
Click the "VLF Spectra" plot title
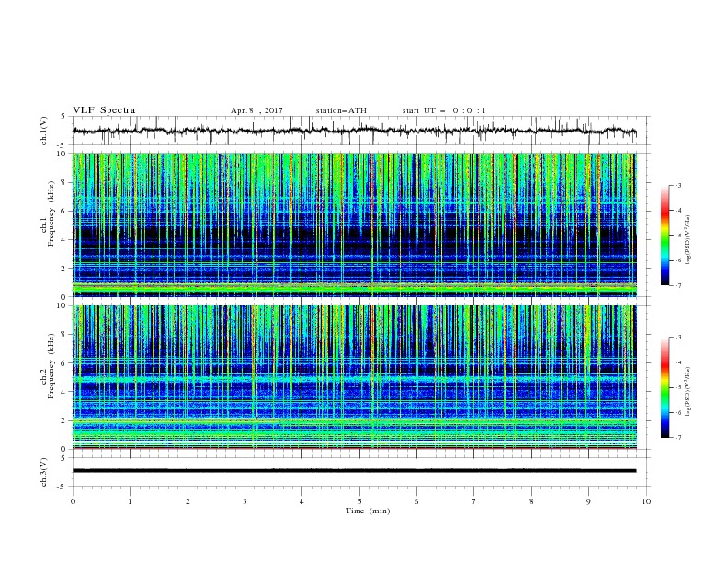coord(104,110)
